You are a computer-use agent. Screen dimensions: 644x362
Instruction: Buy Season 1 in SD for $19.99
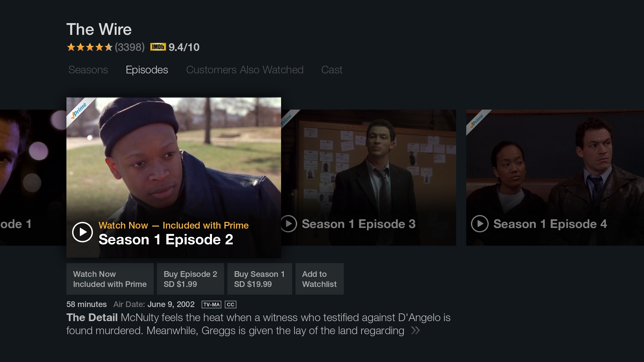click(260, 279)
